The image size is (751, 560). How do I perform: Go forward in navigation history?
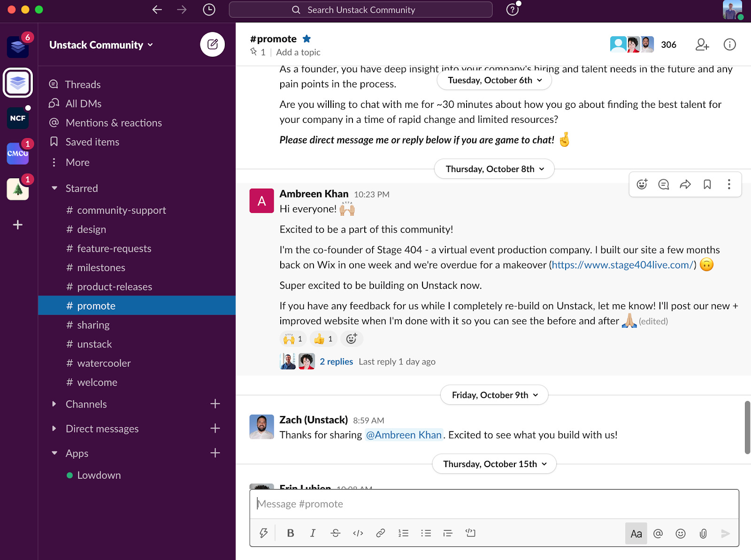click(182, 10)
